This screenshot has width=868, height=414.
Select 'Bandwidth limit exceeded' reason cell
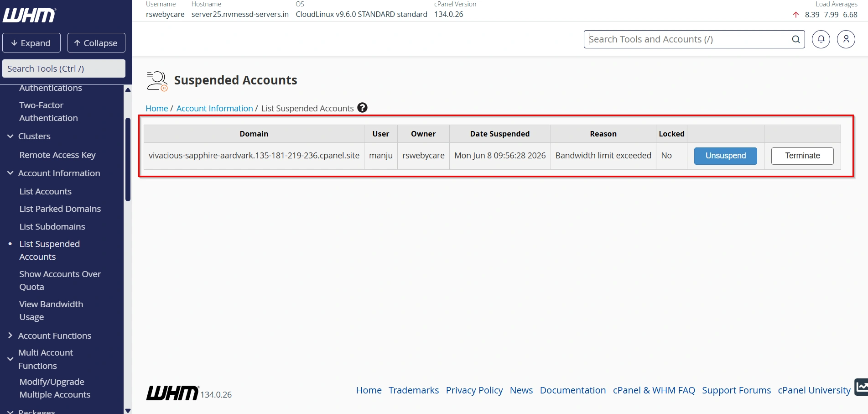(603, 156)
